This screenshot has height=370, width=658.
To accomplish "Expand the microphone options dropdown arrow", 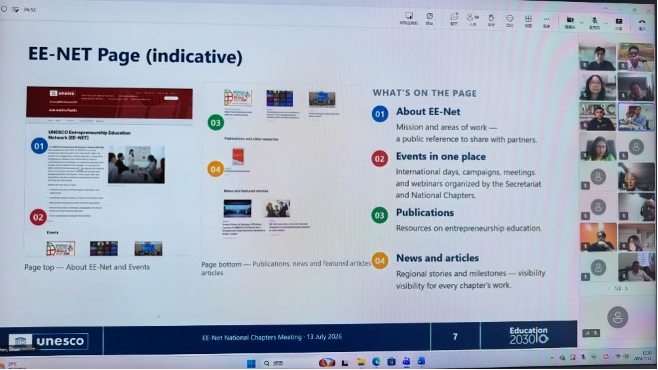I will [x=606, y=23].
